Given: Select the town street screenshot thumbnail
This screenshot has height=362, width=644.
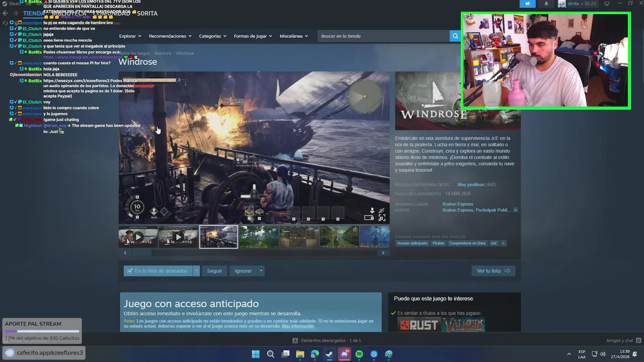Looking at the screenshot, I should [x=339, y=237].
